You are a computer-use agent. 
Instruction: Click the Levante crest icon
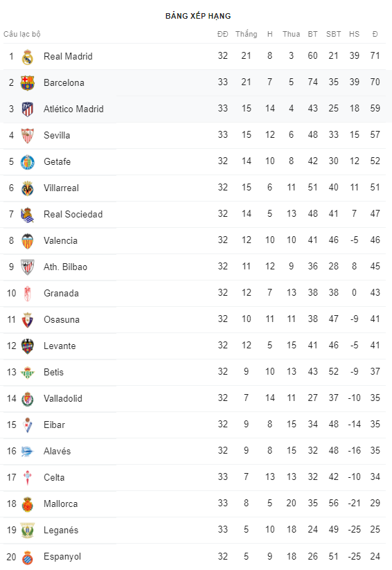[x=27, y=346]
